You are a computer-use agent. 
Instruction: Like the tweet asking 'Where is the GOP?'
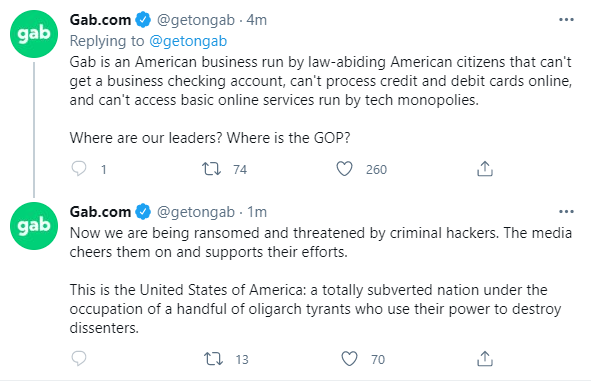(344, 169)
